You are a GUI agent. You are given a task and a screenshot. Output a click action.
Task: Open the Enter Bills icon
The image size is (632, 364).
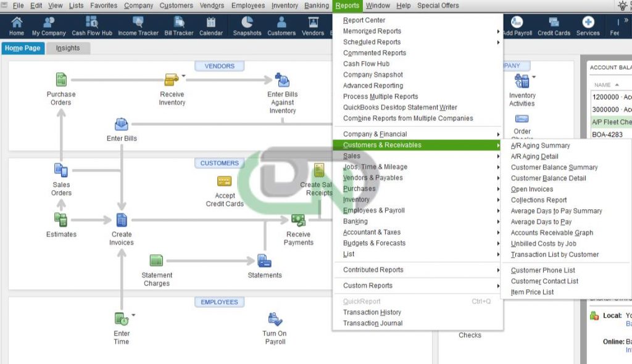point(122,124)
